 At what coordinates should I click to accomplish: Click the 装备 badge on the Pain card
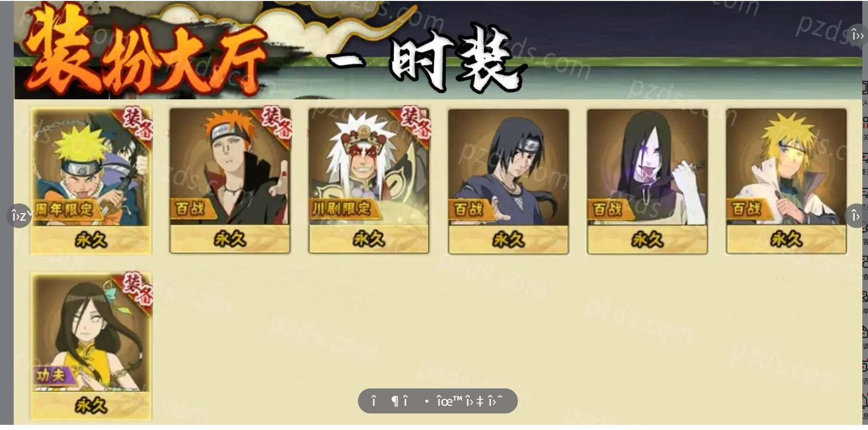coord(277,124)
